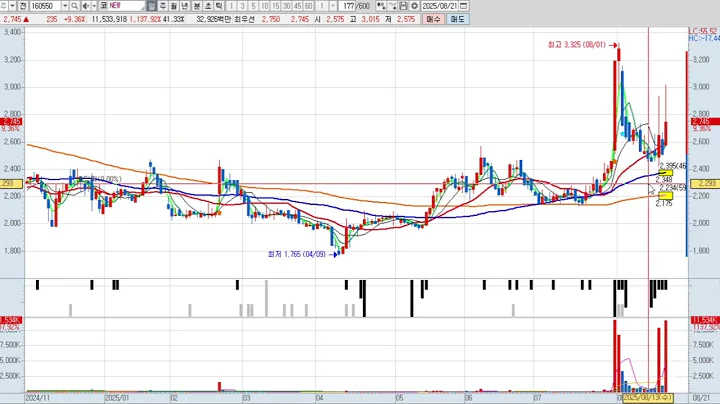The height and width of the screenshot is (404, 720).
Task: Expand the custom interval dropdown arrow
Action: 333,6
